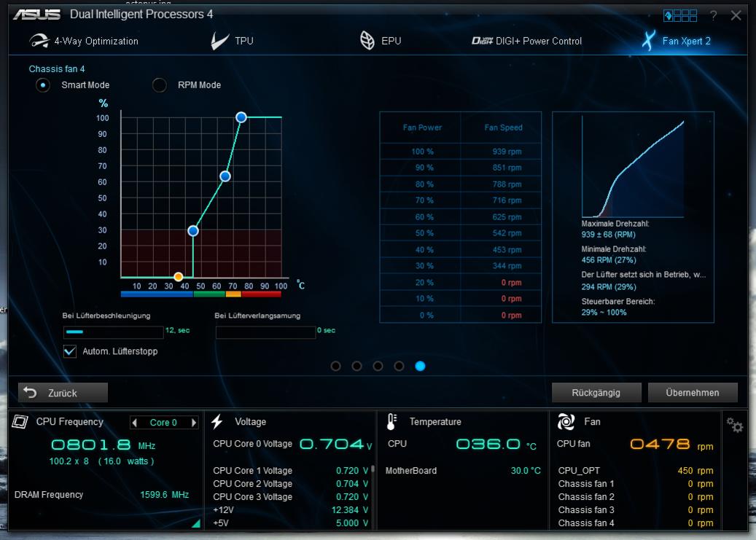
Task: Click the Chassis fan 1 row
Action: point(636,484)
